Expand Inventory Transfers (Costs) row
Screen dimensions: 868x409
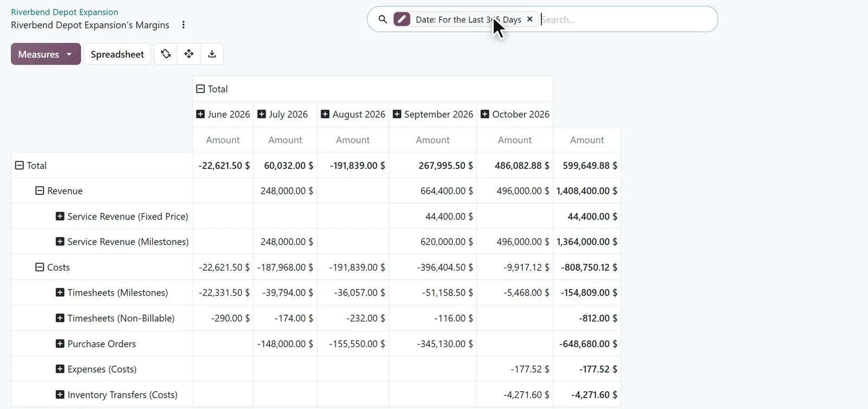click(60, 394)
